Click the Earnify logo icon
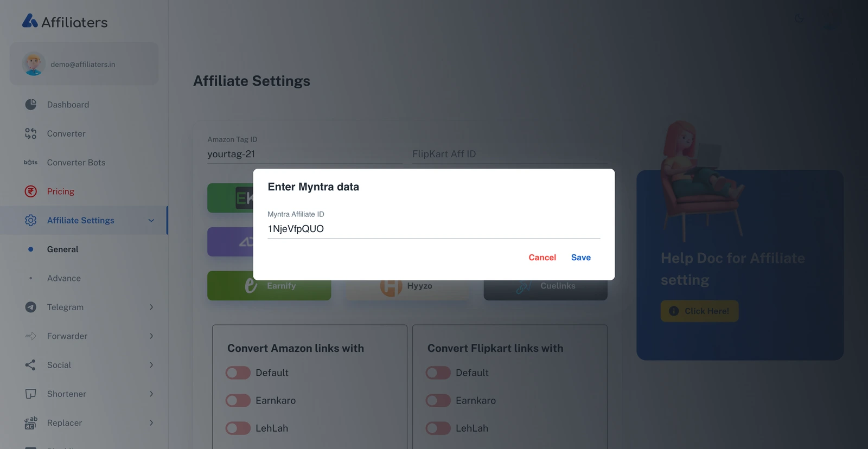The height and width of the screenshot is (449, 868). pos(251,286)
